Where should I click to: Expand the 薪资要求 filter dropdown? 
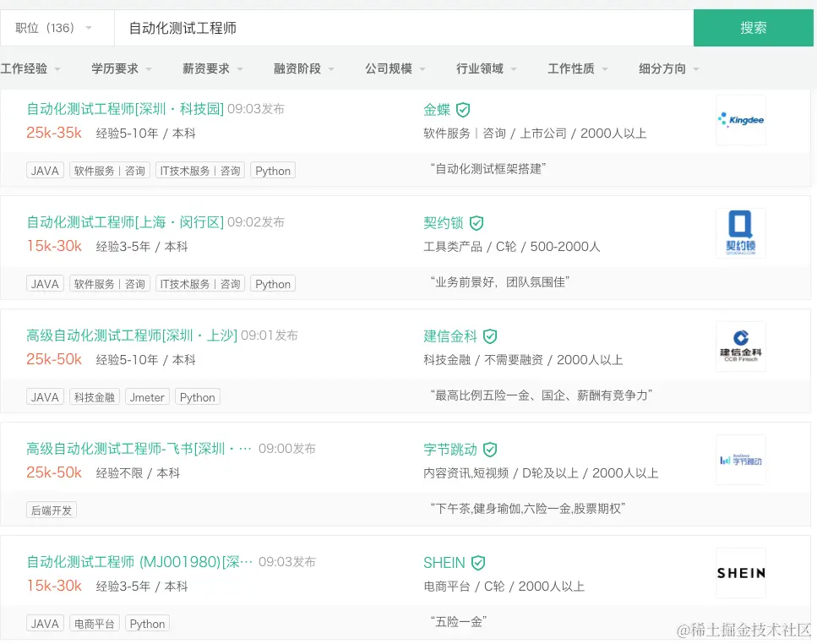[213, 68]
